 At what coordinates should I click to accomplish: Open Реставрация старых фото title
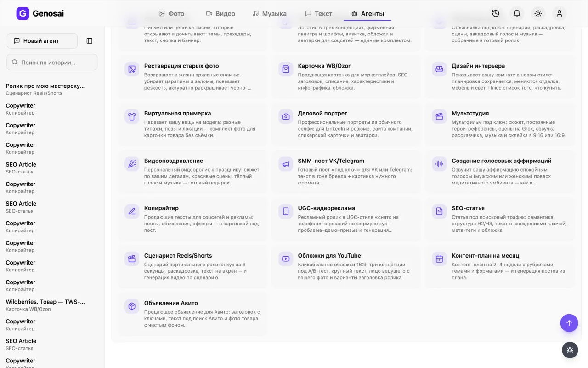tap(181, 66)
